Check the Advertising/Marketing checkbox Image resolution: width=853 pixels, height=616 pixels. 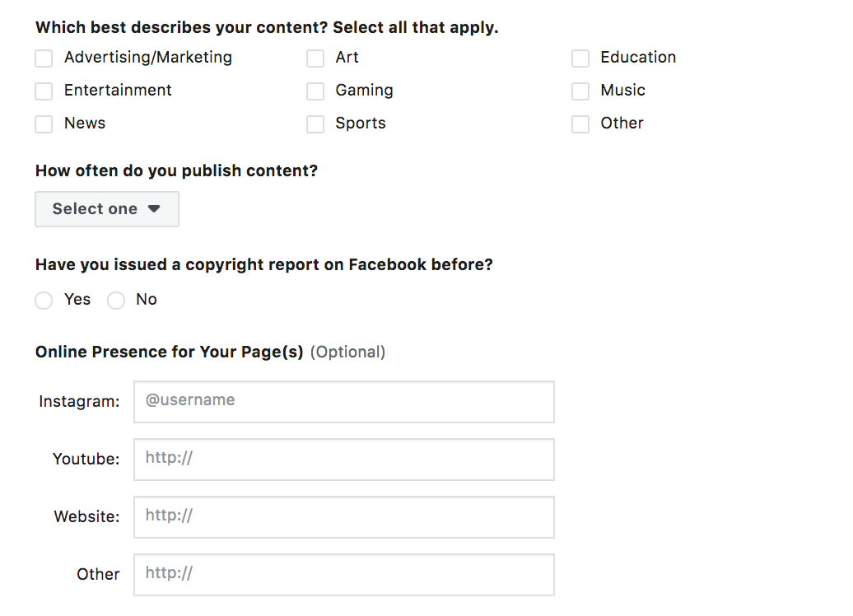click(44, 58)
